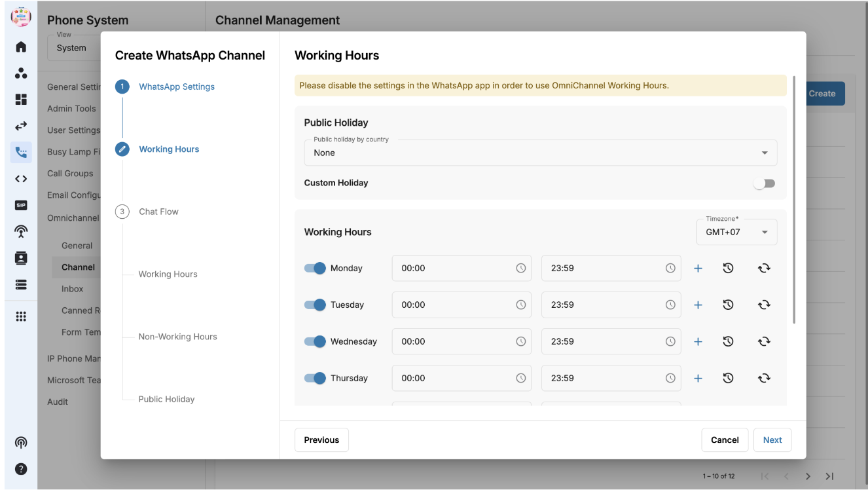Image resolution: width=868 pixels, height=490 pixels.
Task: Click the organization logo avatar at top
Action: point(21,17)
